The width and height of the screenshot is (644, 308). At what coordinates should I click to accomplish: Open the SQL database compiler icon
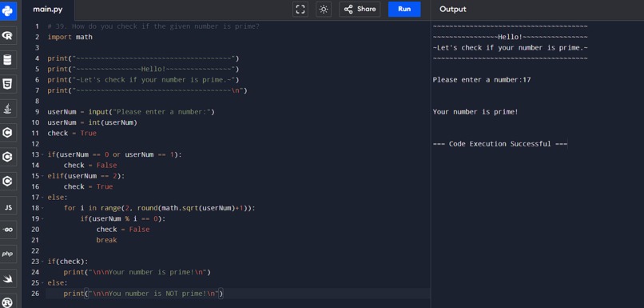[x=8, y=60]
